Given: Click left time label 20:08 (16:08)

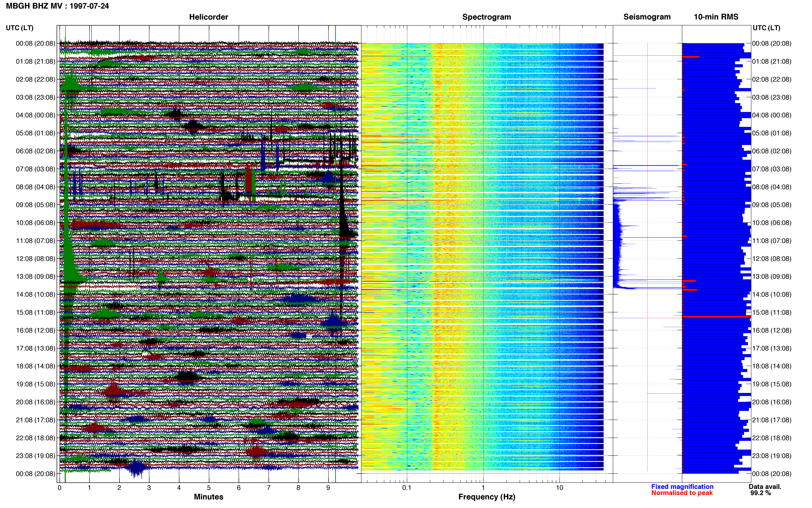Looking at the screenshot, I should (x=36, y=402).
